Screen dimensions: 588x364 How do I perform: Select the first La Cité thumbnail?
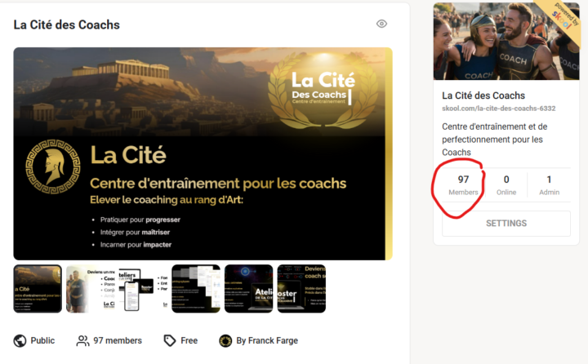tap(38, 289)
